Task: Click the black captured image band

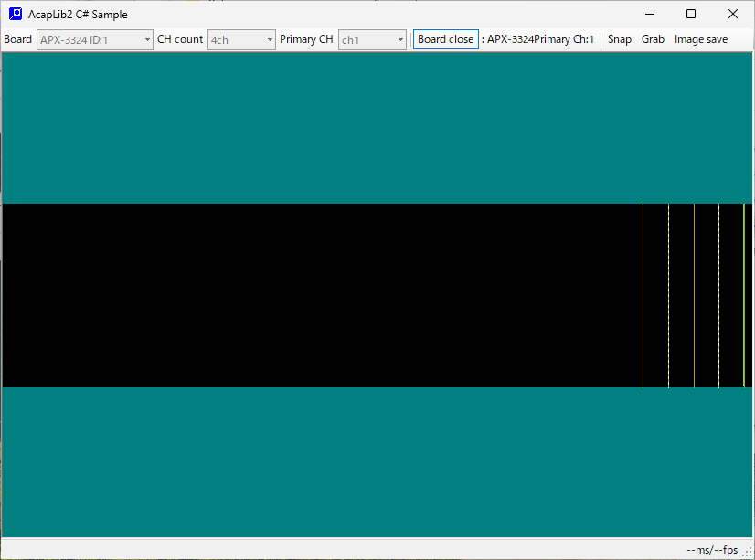Action: (320, 295)
